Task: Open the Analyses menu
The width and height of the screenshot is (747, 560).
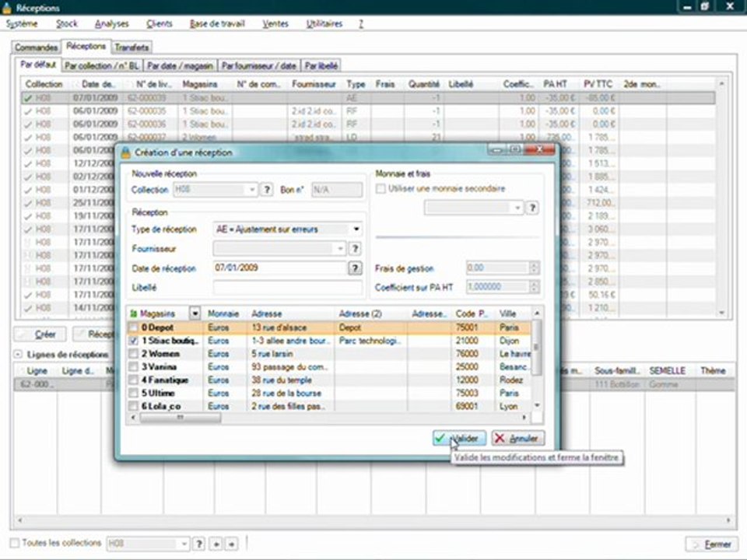Action: click(x=111, y=23)
